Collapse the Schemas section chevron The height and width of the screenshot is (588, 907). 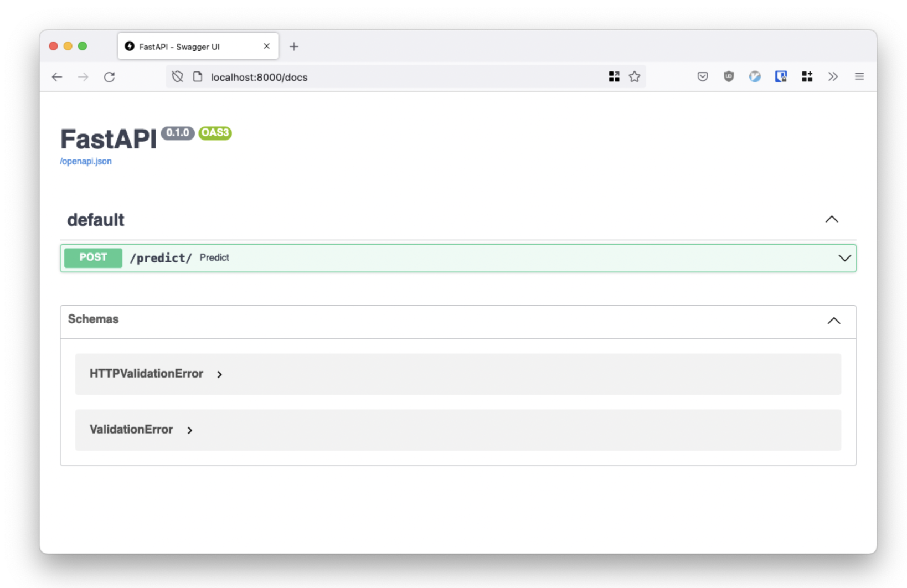(834, 321)
